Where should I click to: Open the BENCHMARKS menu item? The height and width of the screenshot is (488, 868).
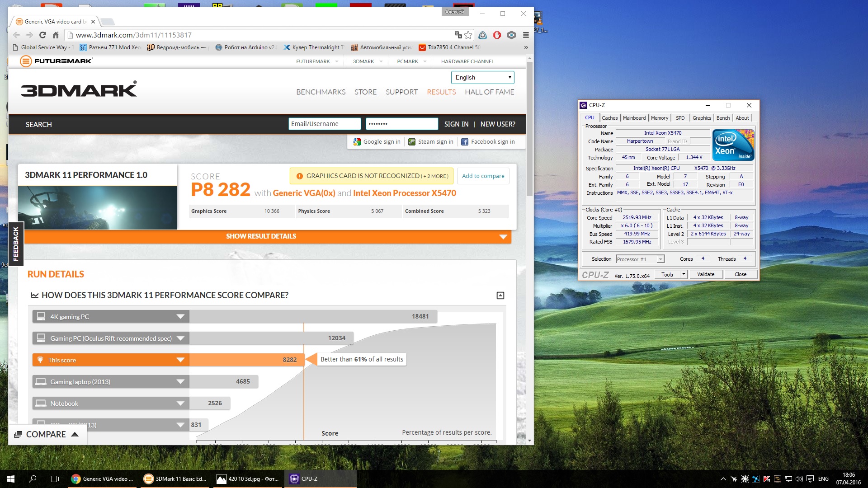[x=321, y=92]
